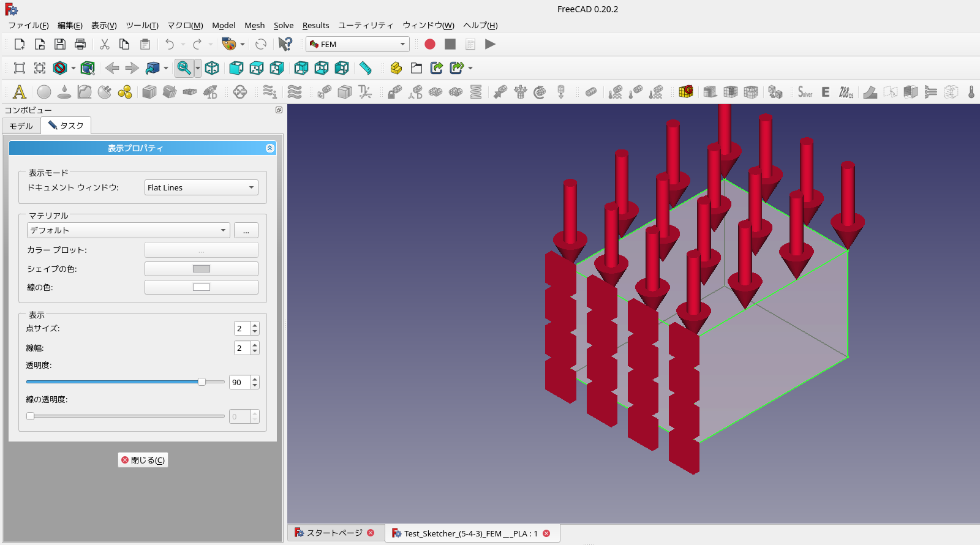Toggle the pressed magnifier view button
980x545 pixels.
click(x=184, y=68)
